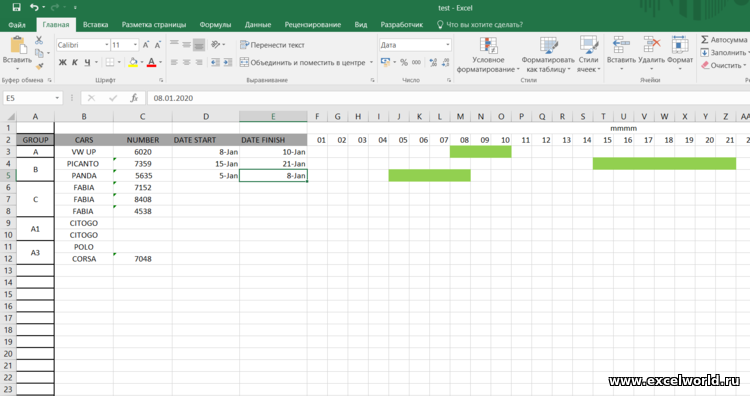The image size is (750, 396).
Task: Click the Tell me search box (Что вы хотите сделать?)
Action: tap(480, 24)
